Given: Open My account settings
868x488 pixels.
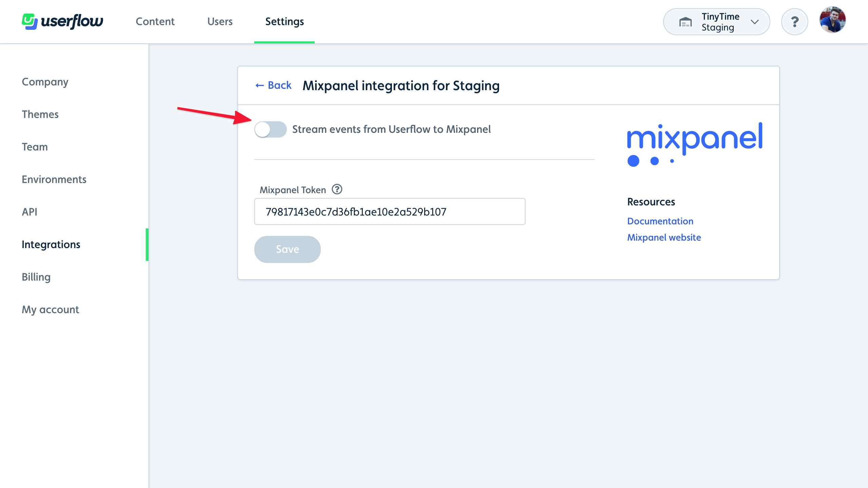Looking at the screenshot, I should 50,309.
